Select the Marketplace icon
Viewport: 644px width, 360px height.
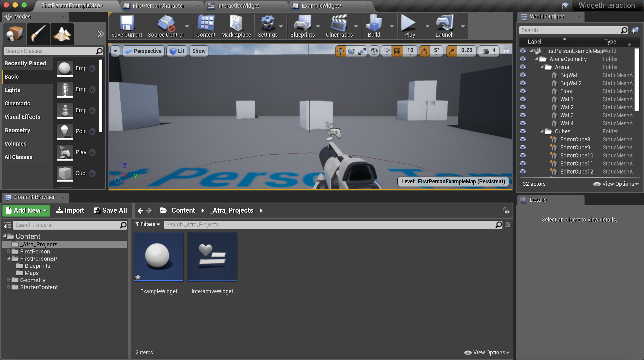coord(236,26)
